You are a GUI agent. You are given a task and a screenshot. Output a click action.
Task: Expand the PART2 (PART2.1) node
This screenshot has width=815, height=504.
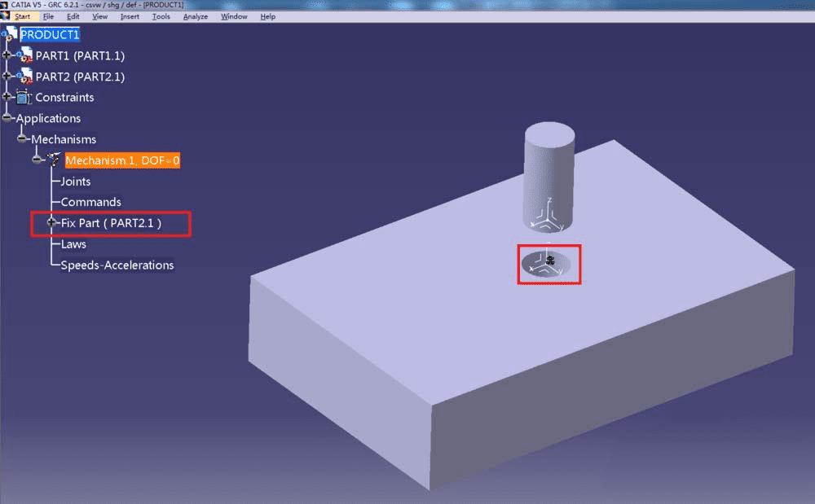[x=7, y=76]
